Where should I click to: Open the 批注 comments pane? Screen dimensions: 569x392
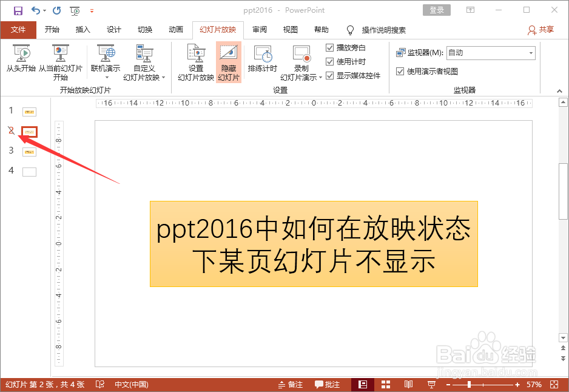(x=327, y=385)
